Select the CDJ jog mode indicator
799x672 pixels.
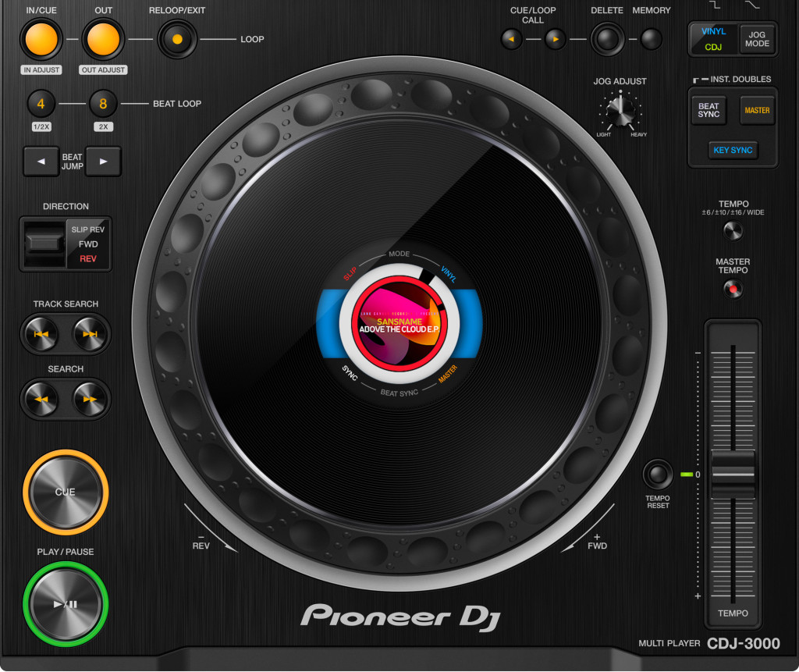tap(713, 47)
